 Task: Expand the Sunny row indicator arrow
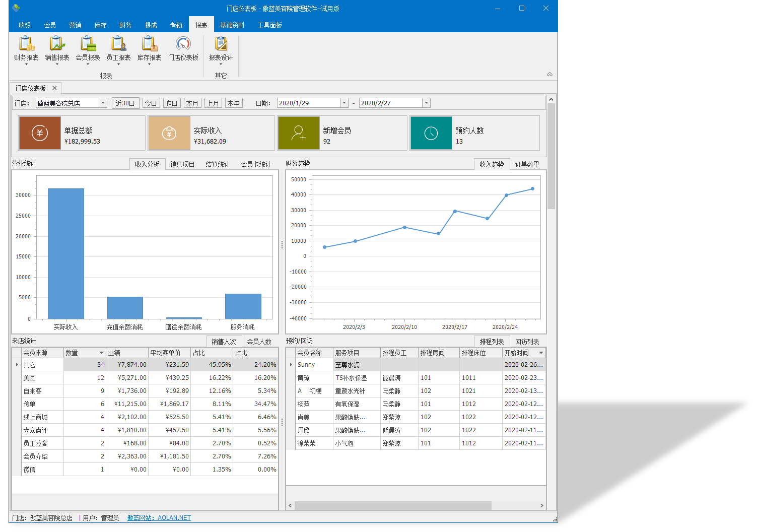coord(291,365)
